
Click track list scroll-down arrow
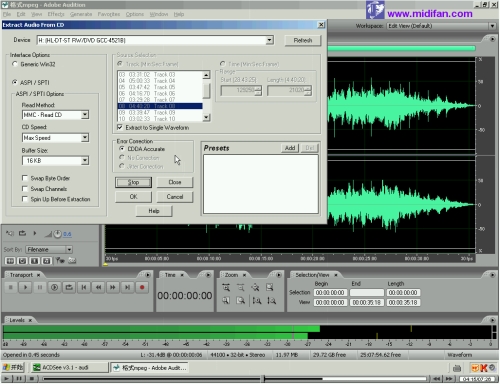click(206, 118)
